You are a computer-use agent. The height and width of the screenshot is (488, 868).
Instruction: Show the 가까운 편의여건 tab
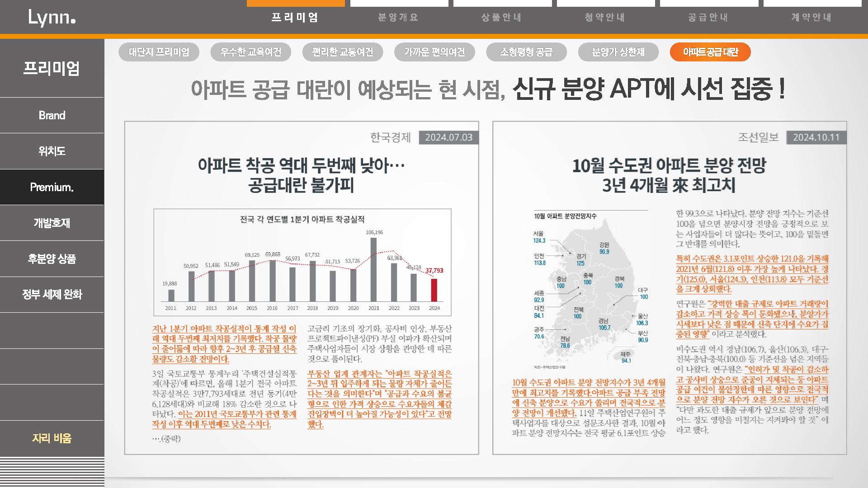(434, 52)
